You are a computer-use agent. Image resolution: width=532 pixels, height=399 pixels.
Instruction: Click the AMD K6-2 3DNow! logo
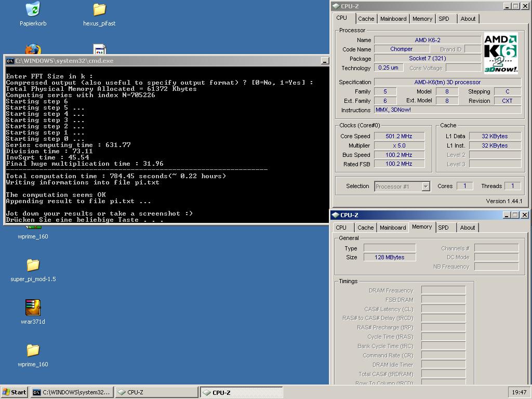pyautogui.click(x=501, y=52)
